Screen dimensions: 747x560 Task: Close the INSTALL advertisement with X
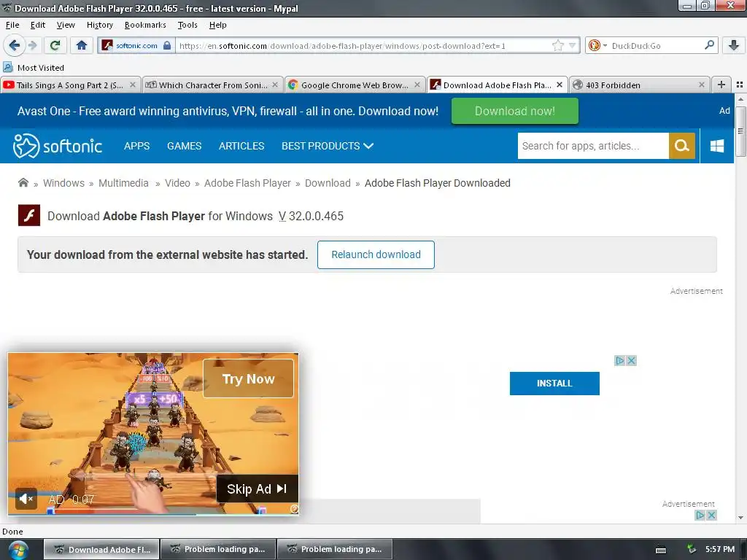pyautogui.click(x=632, y=360)
